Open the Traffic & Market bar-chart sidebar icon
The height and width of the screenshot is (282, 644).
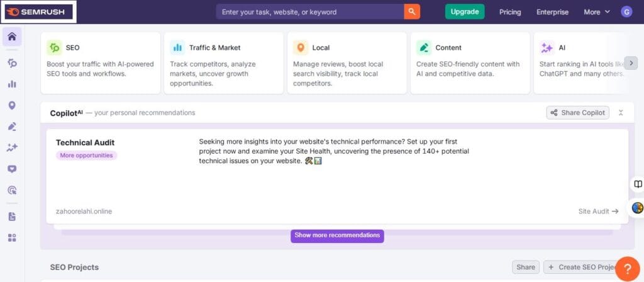pos(12,84)
